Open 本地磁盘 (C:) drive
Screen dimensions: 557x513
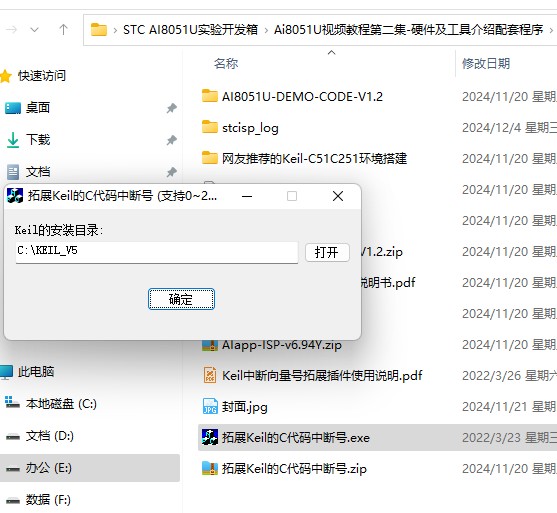coord(61,404)
